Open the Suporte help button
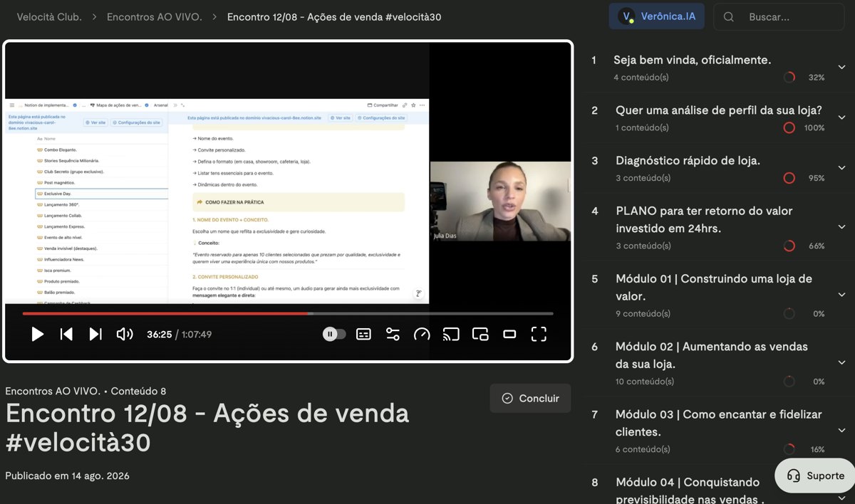855x504 pixels. (x=815, y=476)
